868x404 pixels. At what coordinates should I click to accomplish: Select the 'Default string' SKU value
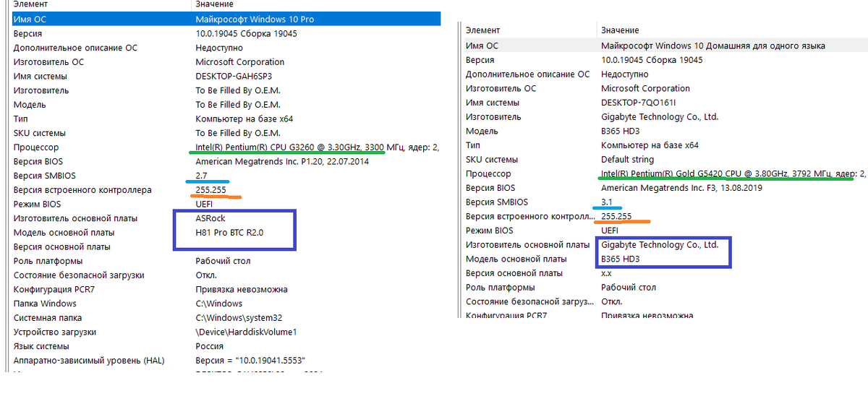point(627,160)
